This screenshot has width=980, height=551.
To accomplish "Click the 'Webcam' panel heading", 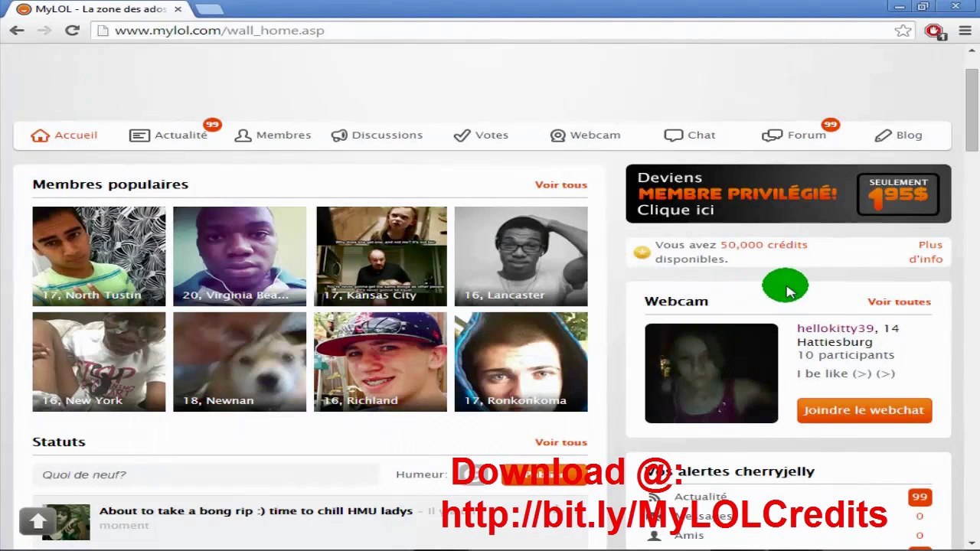I will (x=676, y=302).
